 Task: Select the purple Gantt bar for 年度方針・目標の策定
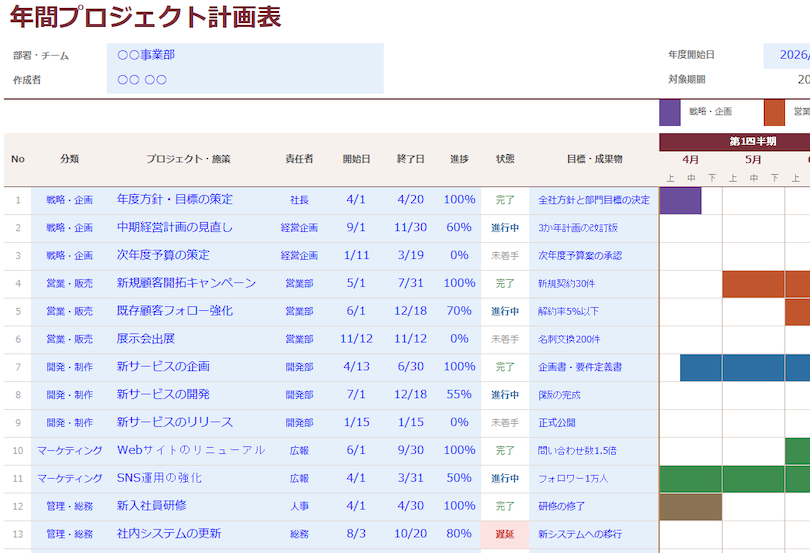tap(680, 201)
